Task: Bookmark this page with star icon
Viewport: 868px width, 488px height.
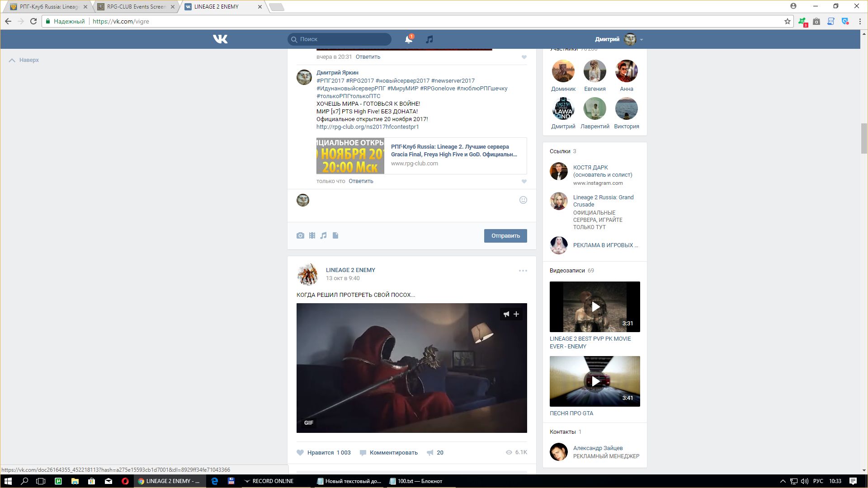Action: 788,21
